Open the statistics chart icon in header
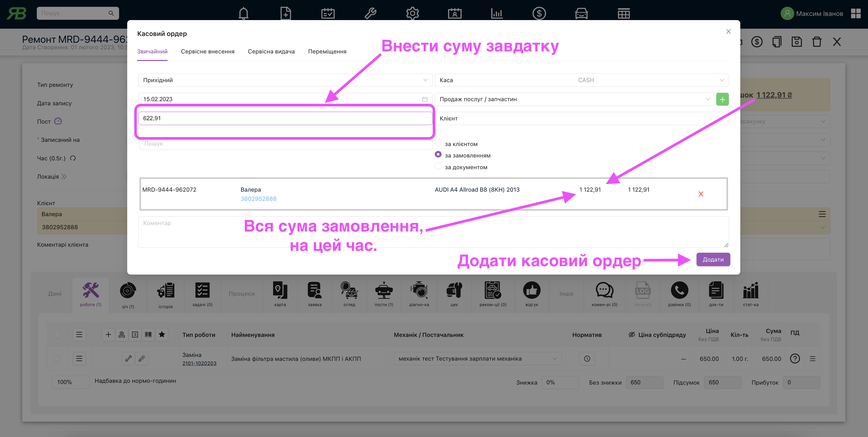The image size is (868, 437). [497, 14]
